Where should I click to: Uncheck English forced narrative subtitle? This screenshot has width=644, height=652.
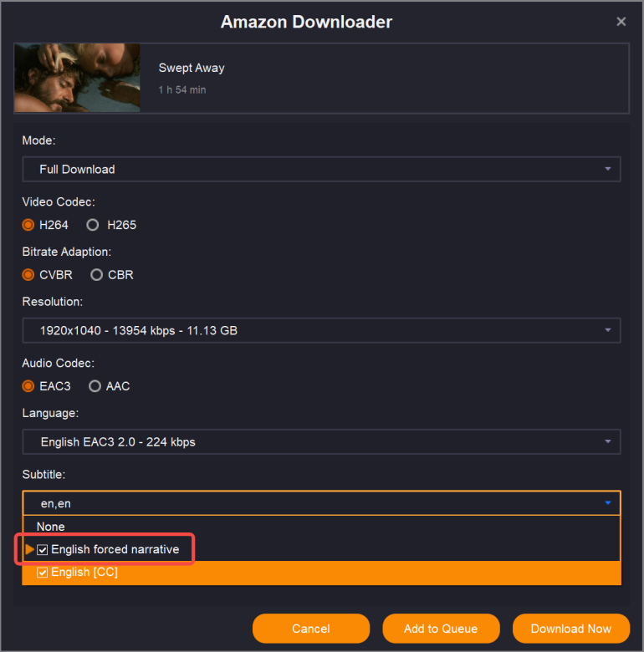tap(43, 550)
